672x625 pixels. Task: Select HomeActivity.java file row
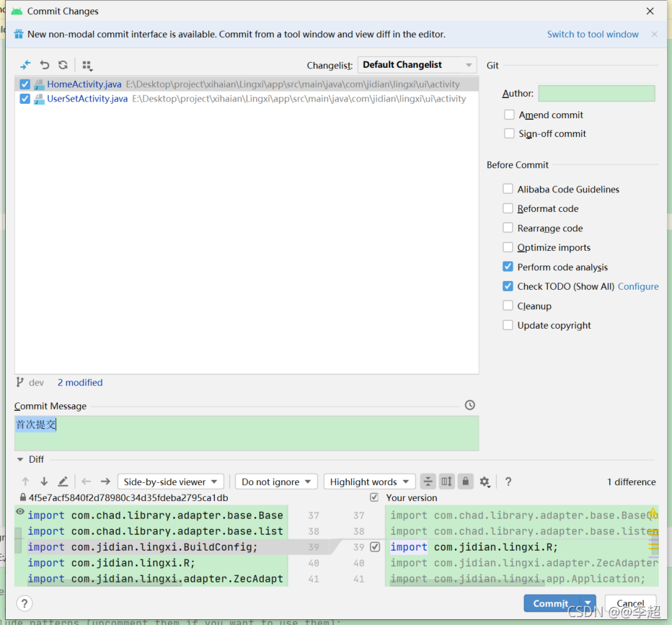pos(247,84)
